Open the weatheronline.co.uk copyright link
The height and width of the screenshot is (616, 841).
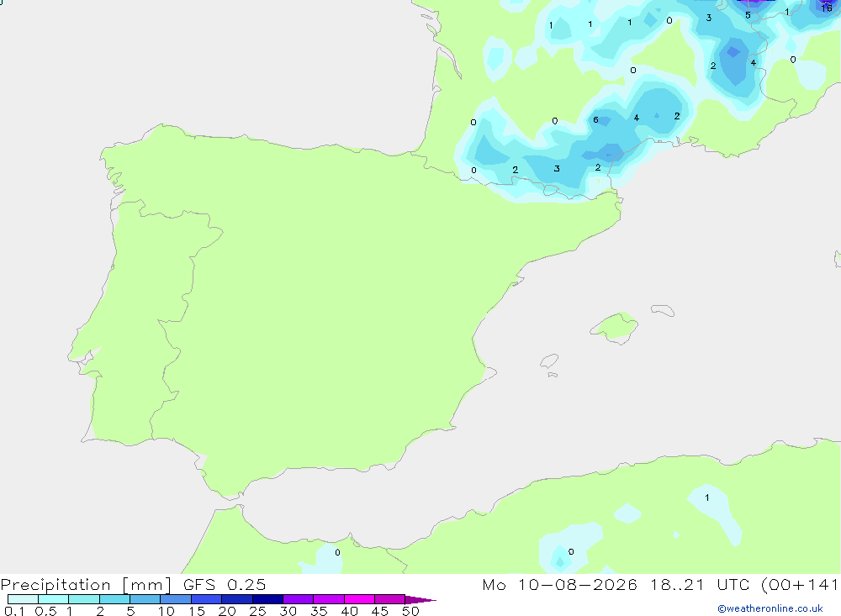tap(770, 608)
